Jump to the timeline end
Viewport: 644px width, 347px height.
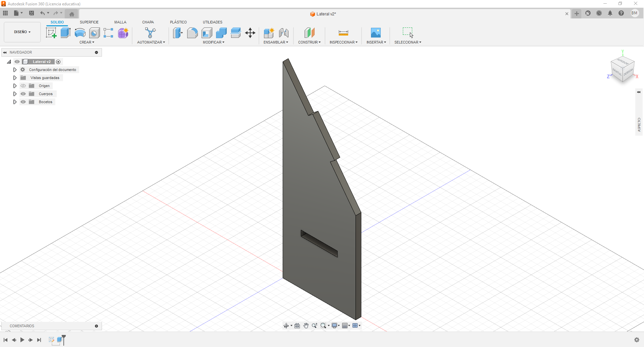click(x=39, y=340)
